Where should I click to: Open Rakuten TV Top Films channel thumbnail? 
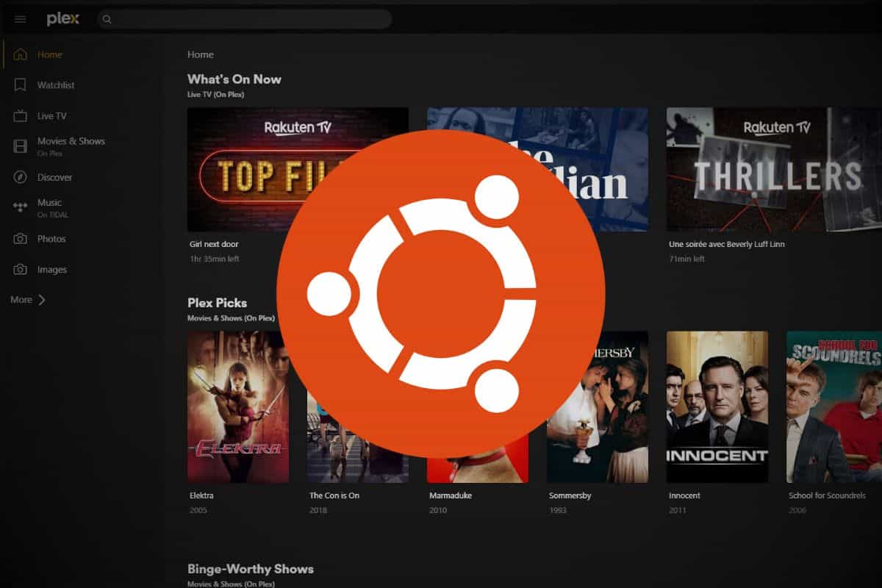[x=298, y=170]
